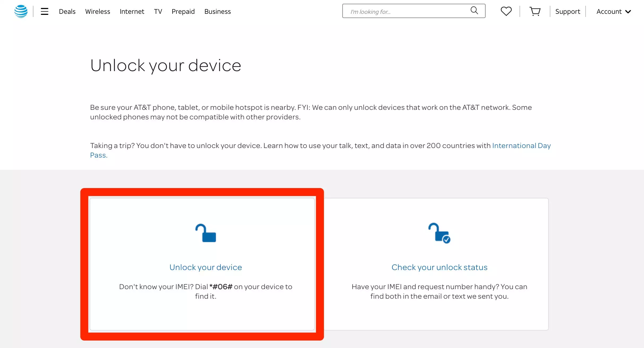Click the 'Unlock your device' page heading
Screen dimensions: 644x348
pos(166,66)
